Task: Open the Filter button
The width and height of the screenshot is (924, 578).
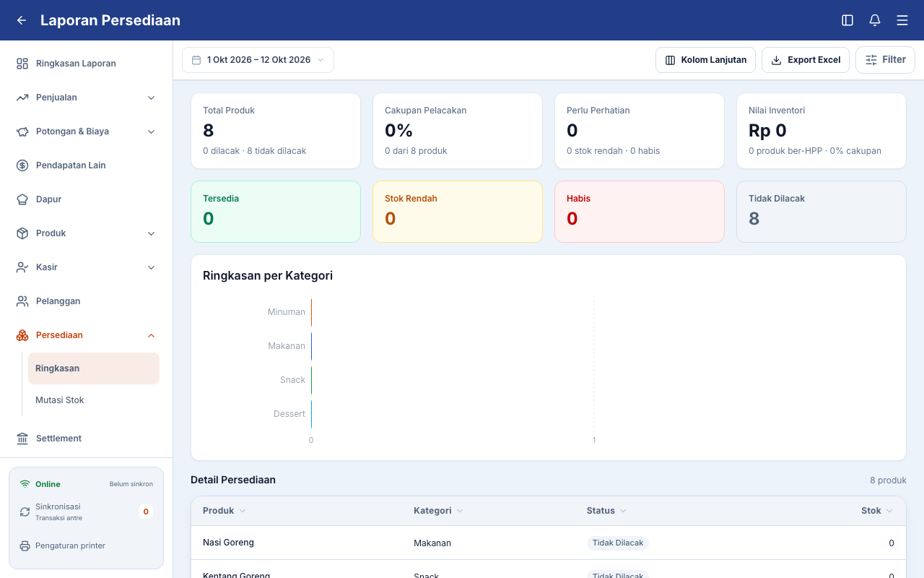Action: (885, 60)
